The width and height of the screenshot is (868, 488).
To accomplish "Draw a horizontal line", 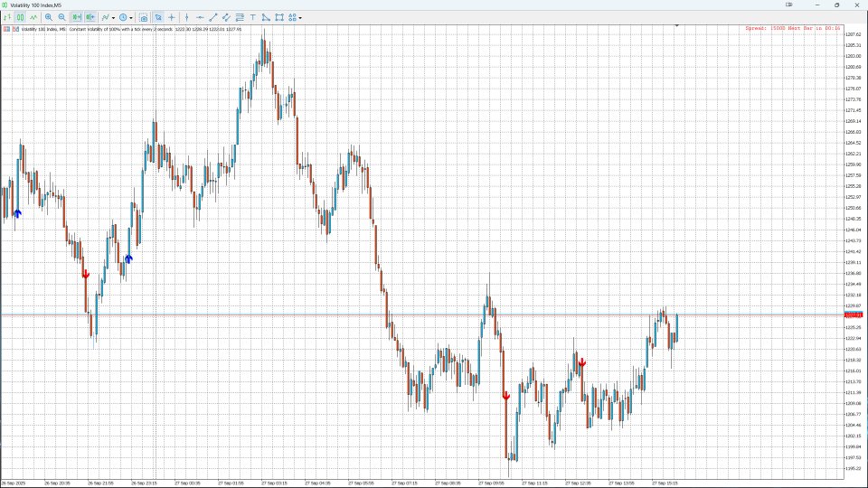I will (x=200, y=17).
